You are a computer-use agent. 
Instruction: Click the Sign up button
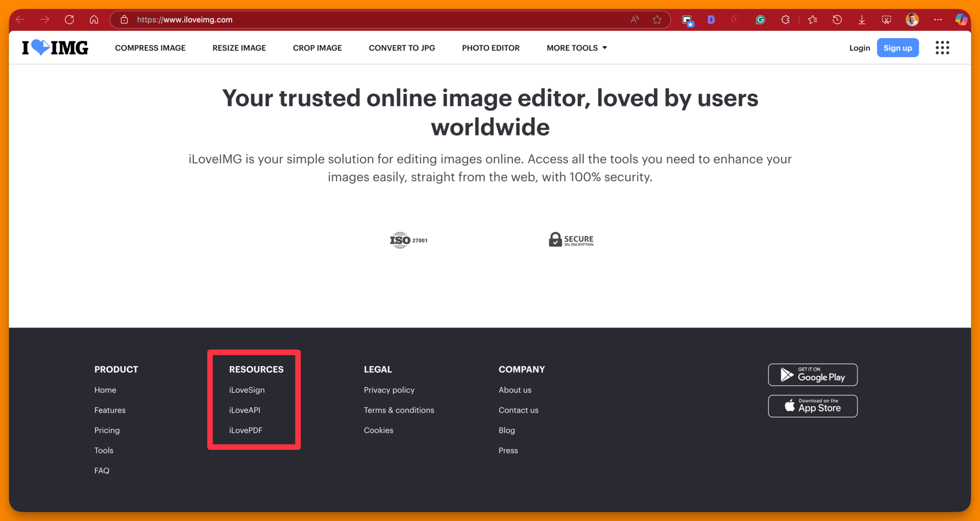point(897,48)
